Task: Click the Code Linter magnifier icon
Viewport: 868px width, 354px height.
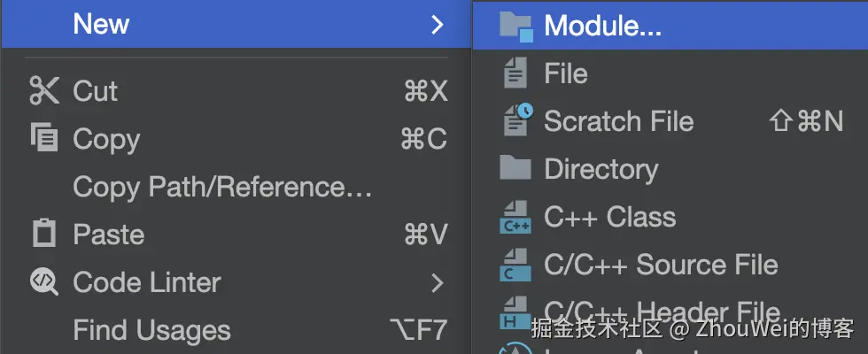Action: tap(43, 282)
